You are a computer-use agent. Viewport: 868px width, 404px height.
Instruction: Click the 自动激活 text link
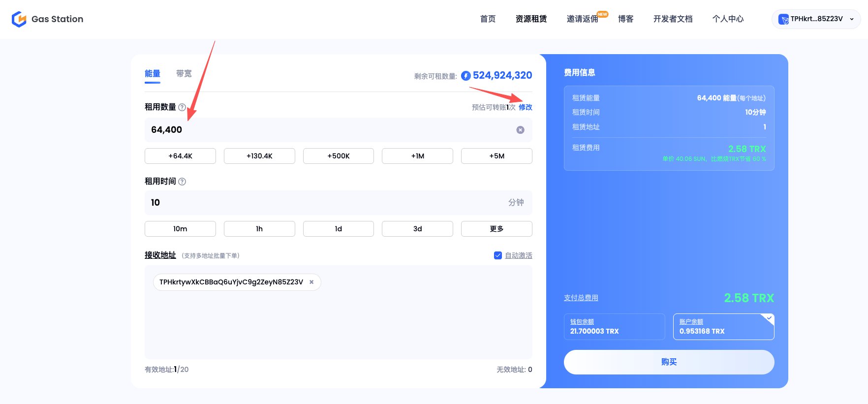[519, 255]
